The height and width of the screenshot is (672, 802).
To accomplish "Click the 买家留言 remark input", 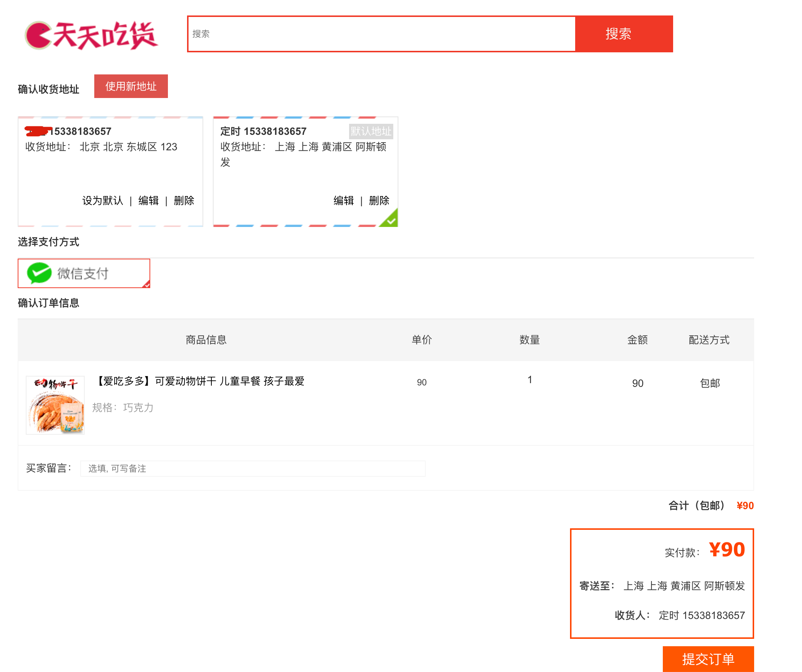I will [252, 468].
